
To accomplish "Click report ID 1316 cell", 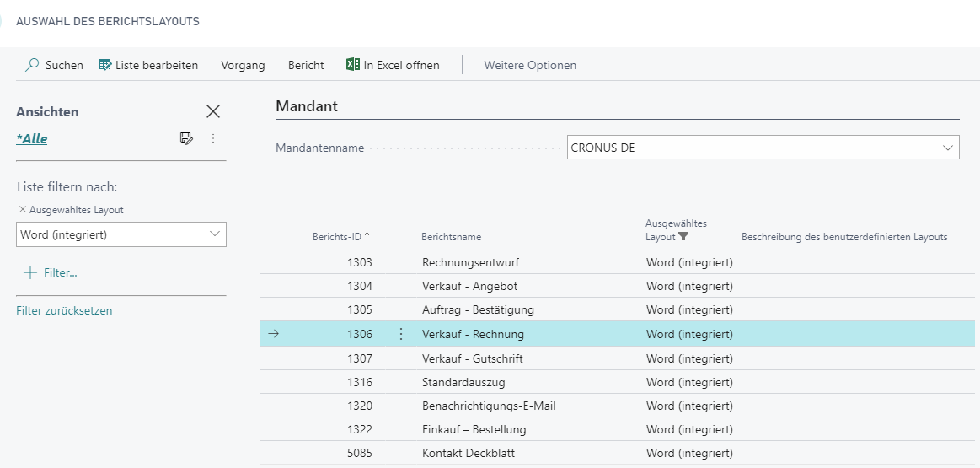I will click(360, 382).
